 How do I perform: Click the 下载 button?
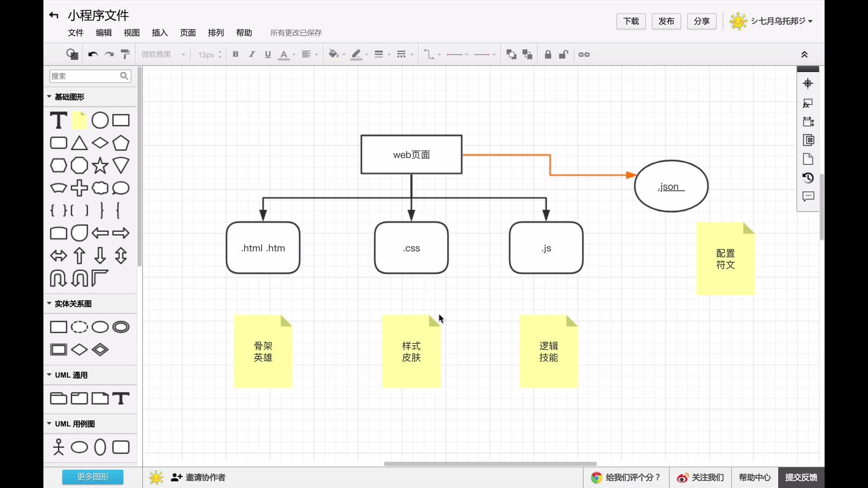click(631, 21)
